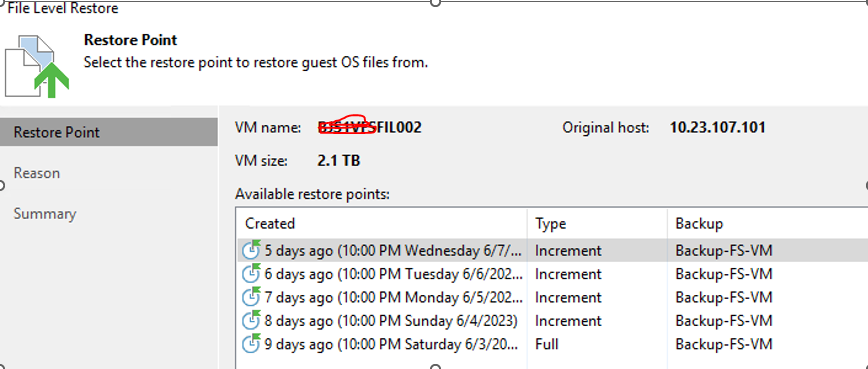Sort restore points by Created column
This screenshot has height=369, width=868.
coord(382,224)
